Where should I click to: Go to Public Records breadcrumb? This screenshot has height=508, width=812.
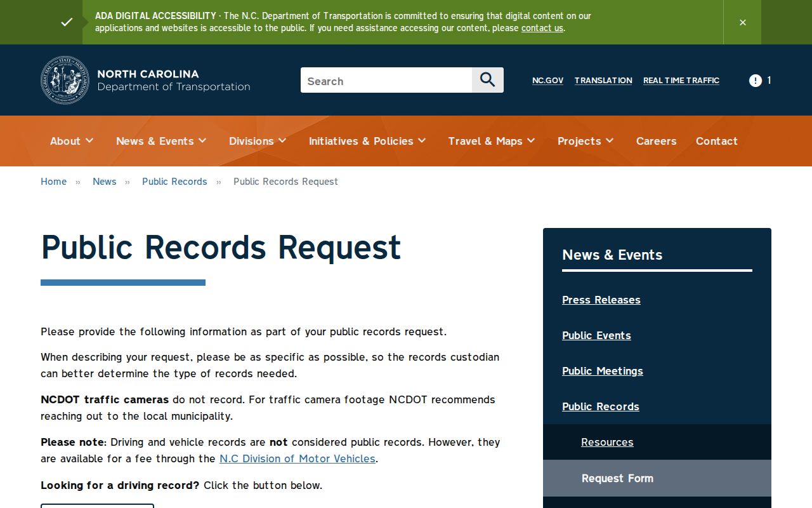174,182
